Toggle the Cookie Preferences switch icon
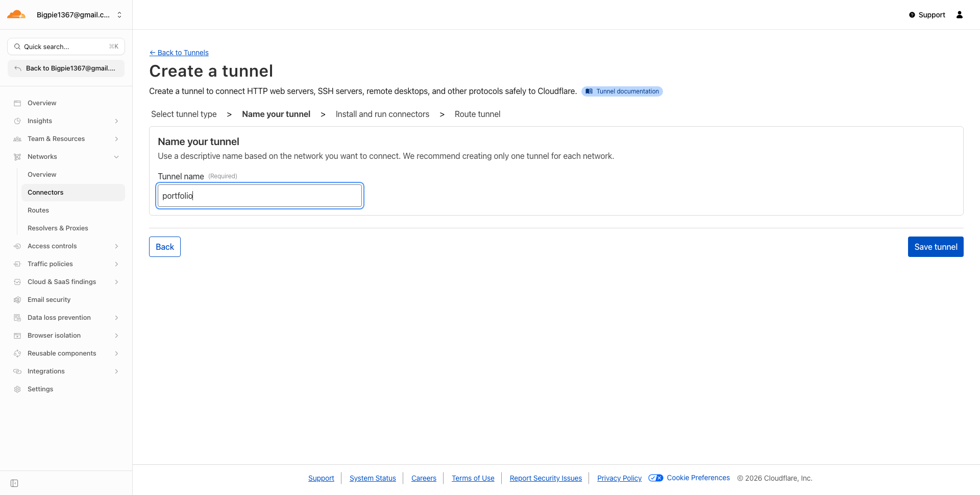Image resolution: width=980 pixels, height=495 pixels. [655, 478]
